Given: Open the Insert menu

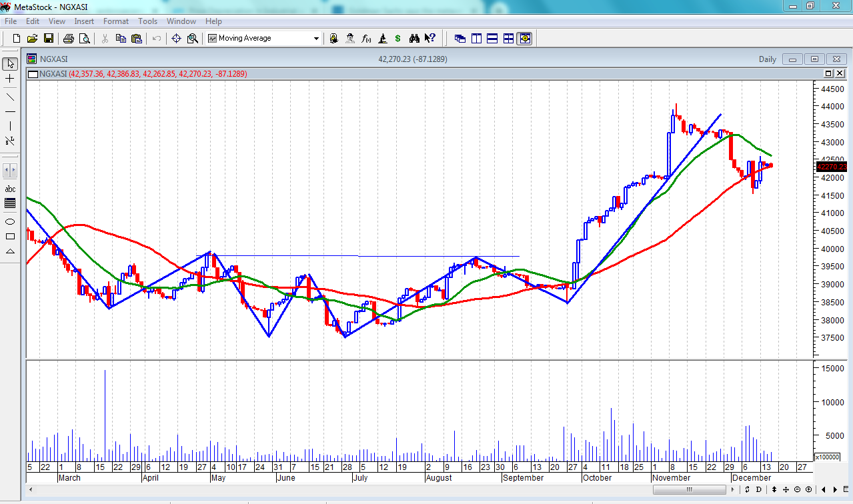Looking at the screenshot, I should click(x=84, y=21).
